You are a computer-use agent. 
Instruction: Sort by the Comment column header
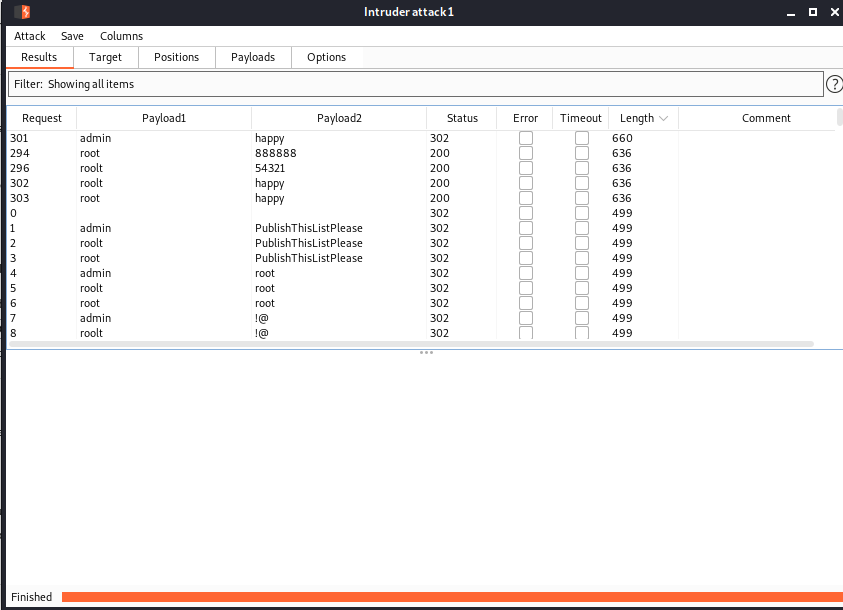[x=766, y=118]
